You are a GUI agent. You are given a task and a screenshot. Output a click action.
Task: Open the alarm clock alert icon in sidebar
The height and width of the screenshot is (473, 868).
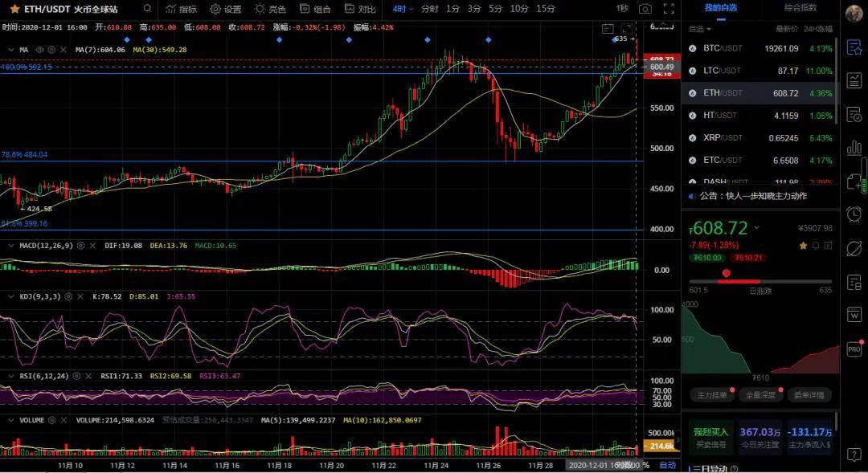point(854,214)
